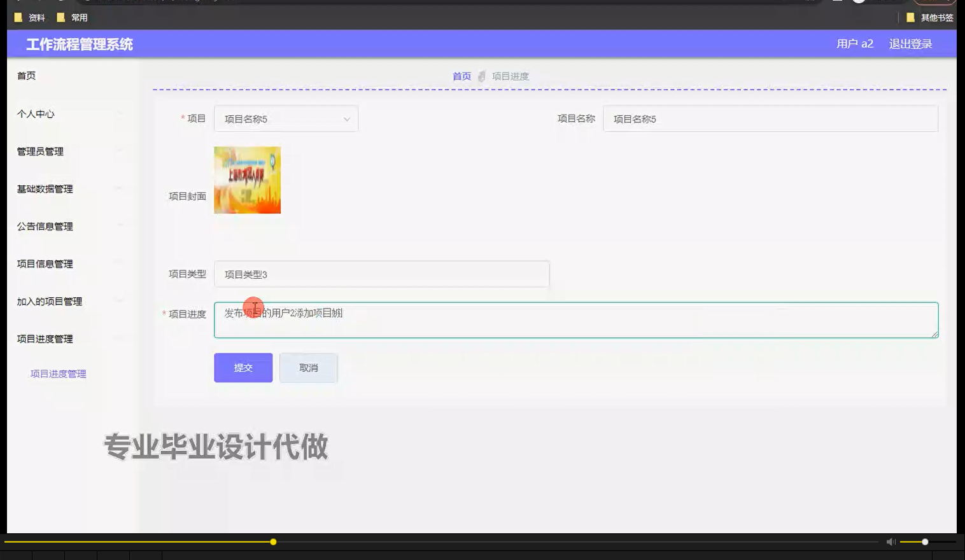The height and width of the screenshot is (560, 965).
Task: Click the document icon in the breadcrumb bar
Action: pos(482,76)
